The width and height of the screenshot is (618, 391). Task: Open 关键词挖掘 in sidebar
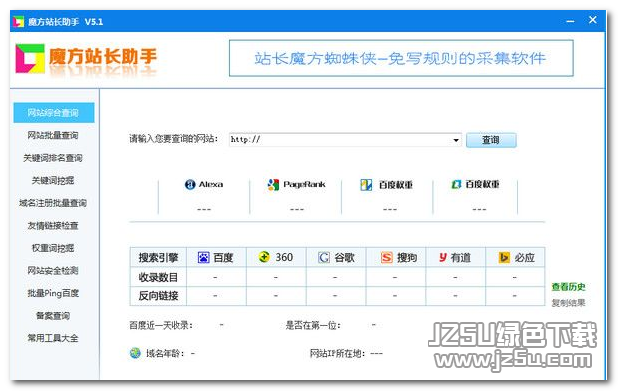click(53, 180)
